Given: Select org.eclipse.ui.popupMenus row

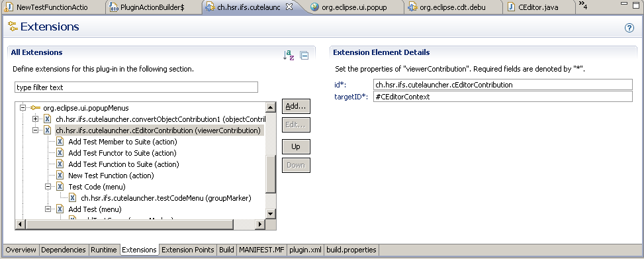Looking at the screenshot, I should pyautogui.click(x=85, y=108).
